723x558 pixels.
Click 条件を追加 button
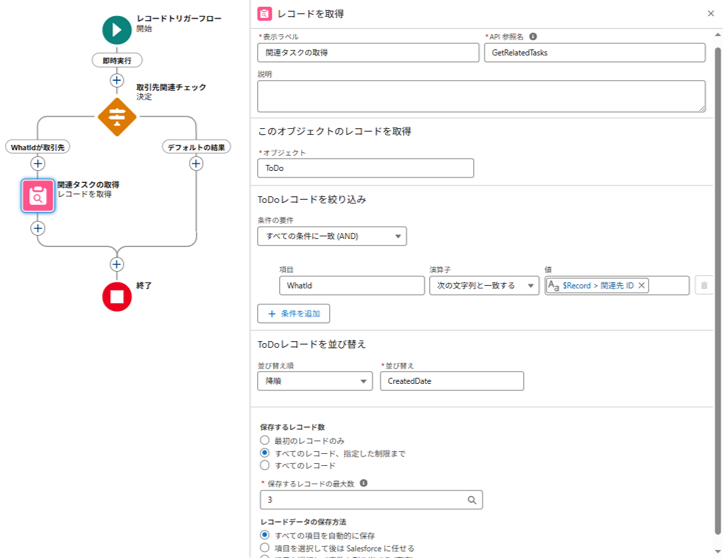click(x=293, y=314)
